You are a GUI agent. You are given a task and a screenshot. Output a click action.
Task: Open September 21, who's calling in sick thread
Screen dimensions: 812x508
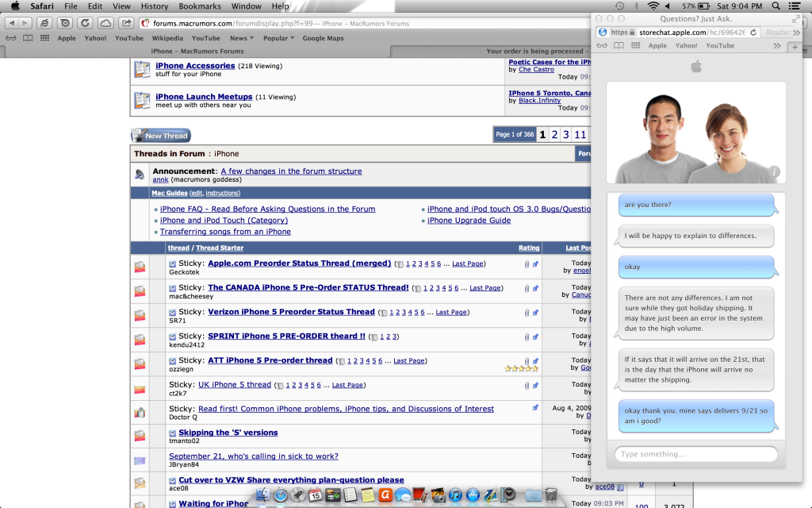[x=253, y=456]
